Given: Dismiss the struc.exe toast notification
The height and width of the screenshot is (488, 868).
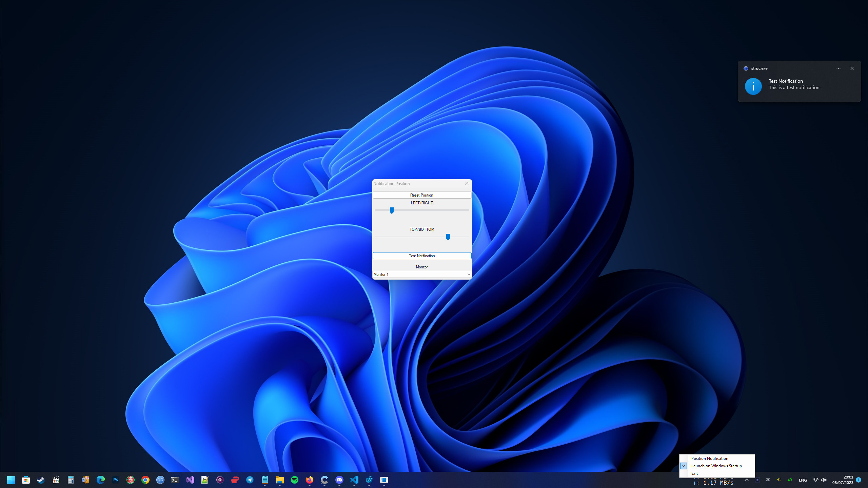Looking at the screenshot, I should pos(852,68).
